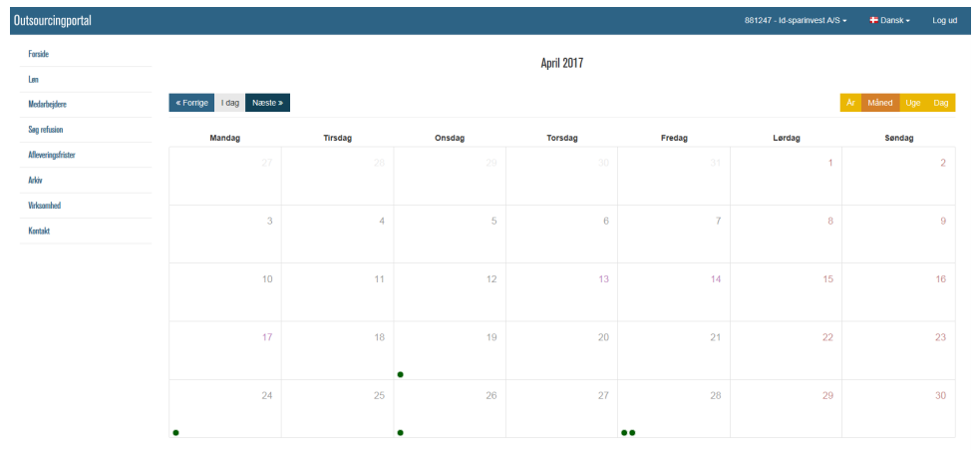
Task: Switch to År calendar view
Action: tap(850, 103)
